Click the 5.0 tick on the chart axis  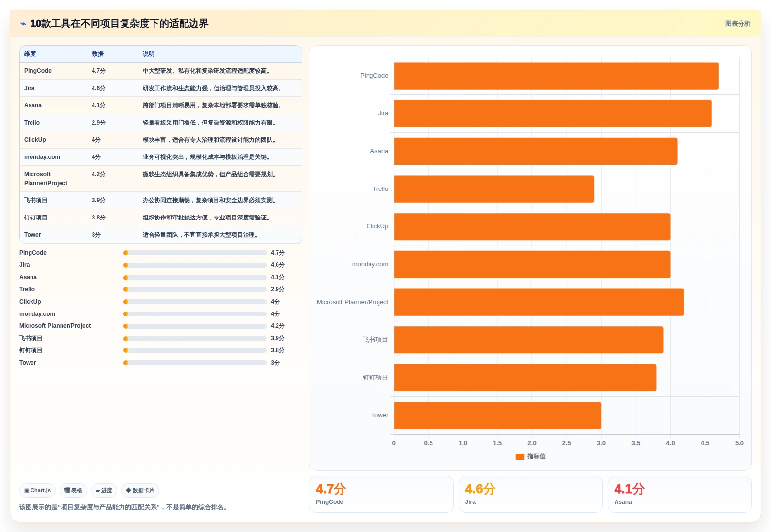(739, 443)
